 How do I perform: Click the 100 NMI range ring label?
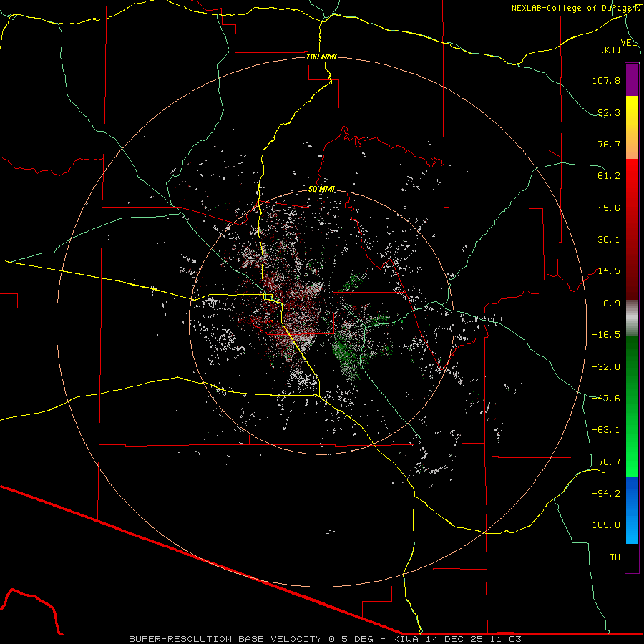pos(321,57)
